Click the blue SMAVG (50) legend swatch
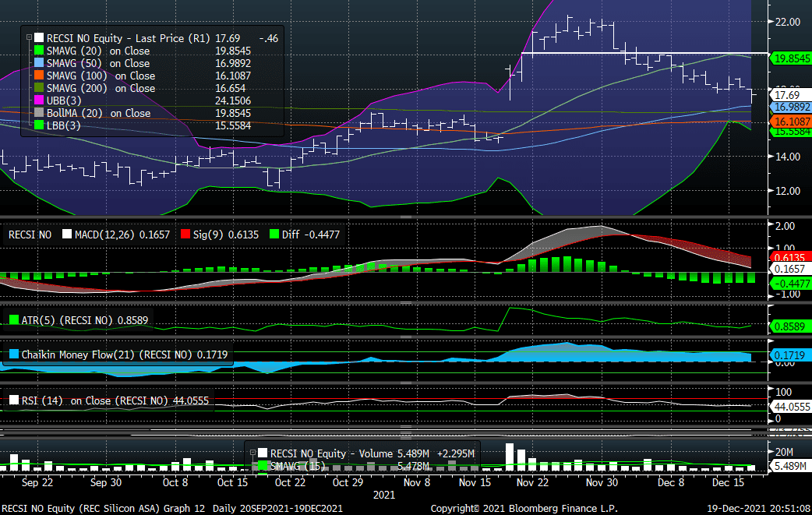The height and width of the screenshot is (515, 812). [39, 62]
